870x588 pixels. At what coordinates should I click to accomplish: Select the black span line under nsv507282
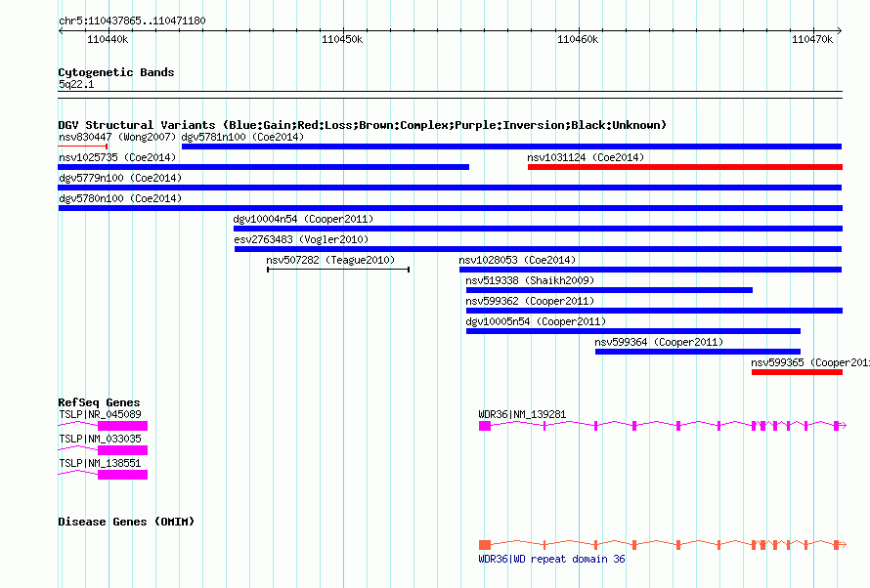coord(338,270)
